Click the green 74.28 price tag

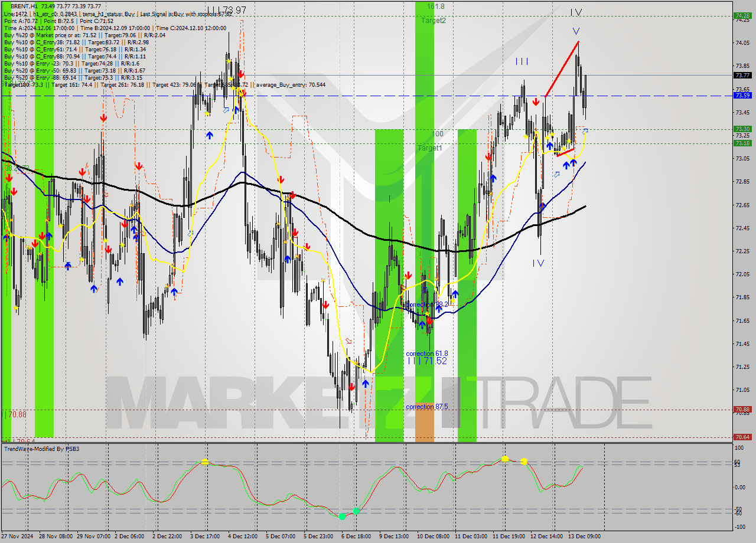[x=742, y=16]
